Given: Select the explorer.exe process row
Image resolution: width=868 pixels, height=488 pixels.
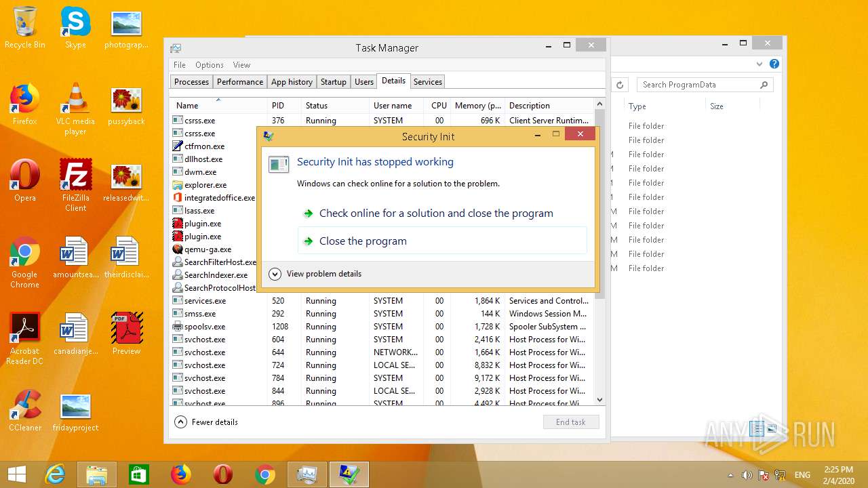Looking at the screenshot, I should point(213,185).
